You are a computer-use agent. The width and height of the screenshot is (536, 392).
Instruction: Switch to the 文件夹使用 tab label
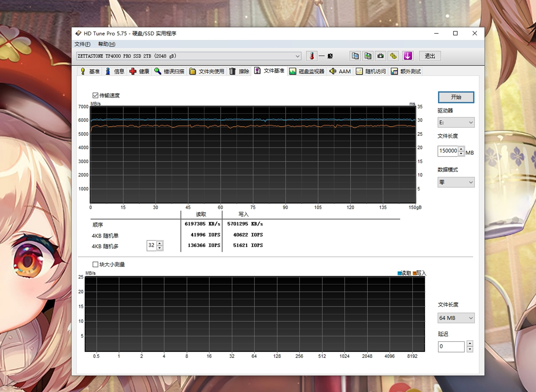coord(211,71)
